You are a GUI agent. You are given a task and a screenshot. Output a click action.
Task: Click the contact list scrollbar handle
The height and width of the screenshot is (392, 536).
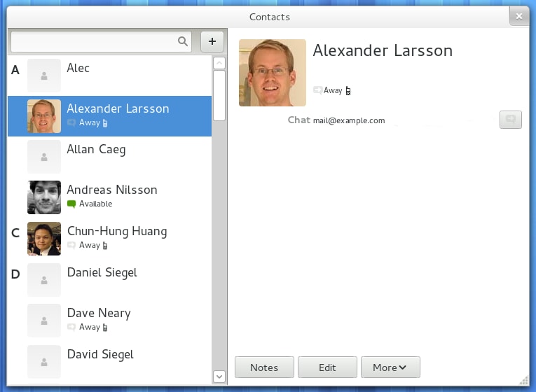tap(219, 96)
